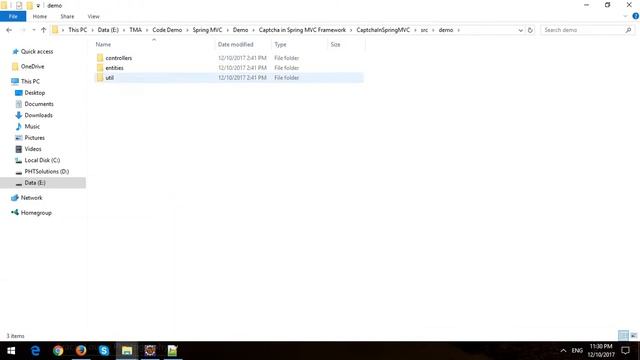Sort by Type column header
This screenshot has width=640, height=360.
(280, 44)
